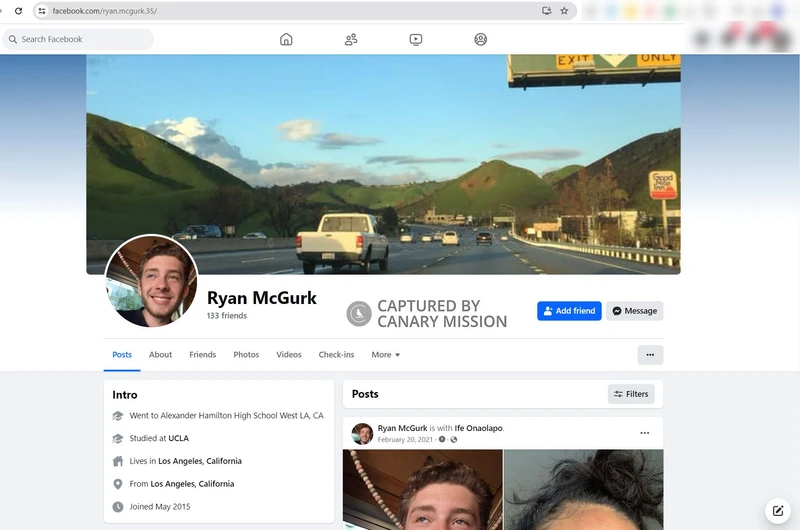Open the Friends icon in top navigation
This screenshot has height=530, width=800.
[x=351, y=39]
